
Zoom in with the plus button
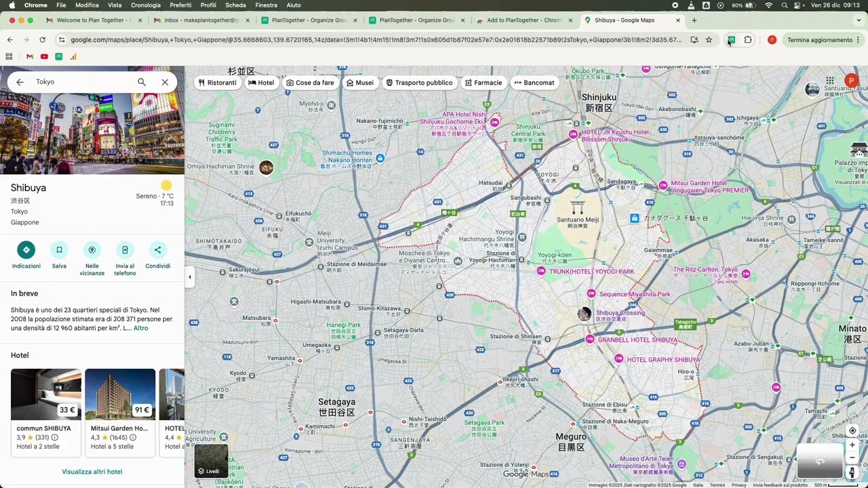click(852, 445)
